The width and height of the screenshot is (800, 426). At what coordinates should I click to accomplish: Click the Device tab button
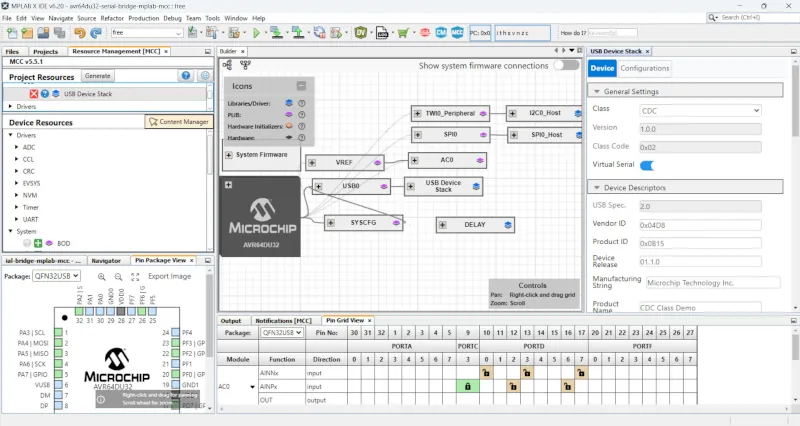point(602,68)
